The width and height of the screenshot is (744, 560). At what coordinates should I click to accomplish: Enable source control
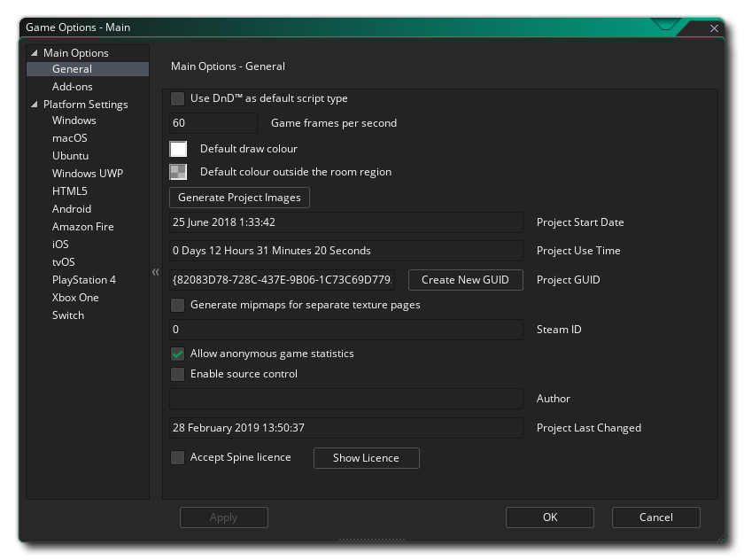[177, 374]
